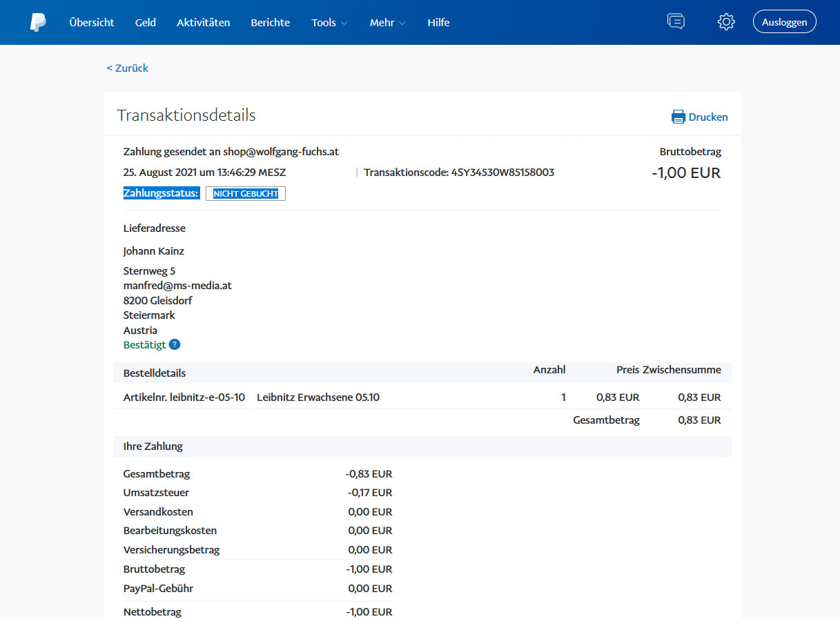Click the Bestätigt address status text
The height and width of the screenshot is (619, 840).
pos(145,345)
